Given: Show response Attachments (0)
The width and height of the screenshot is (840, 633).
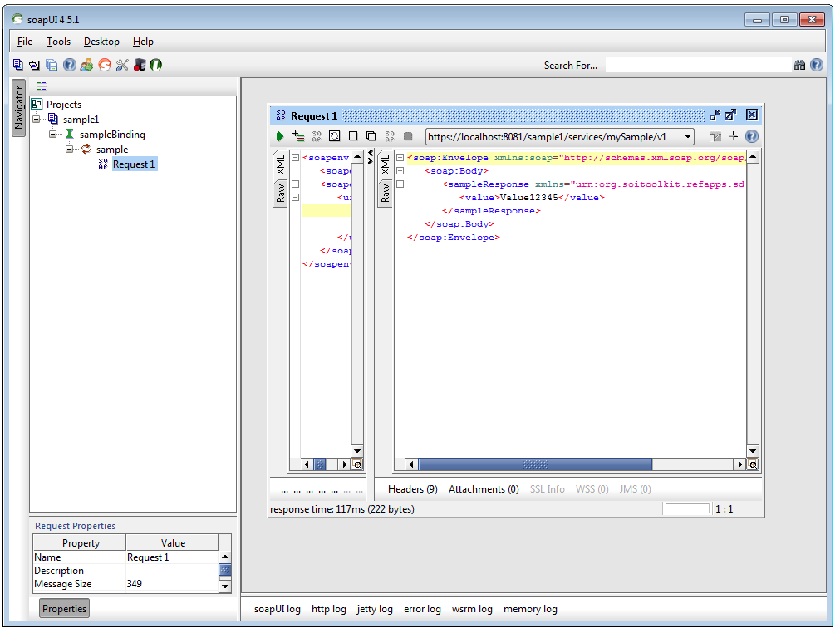Looking at the screenshot, I should [x=484, y=489].
